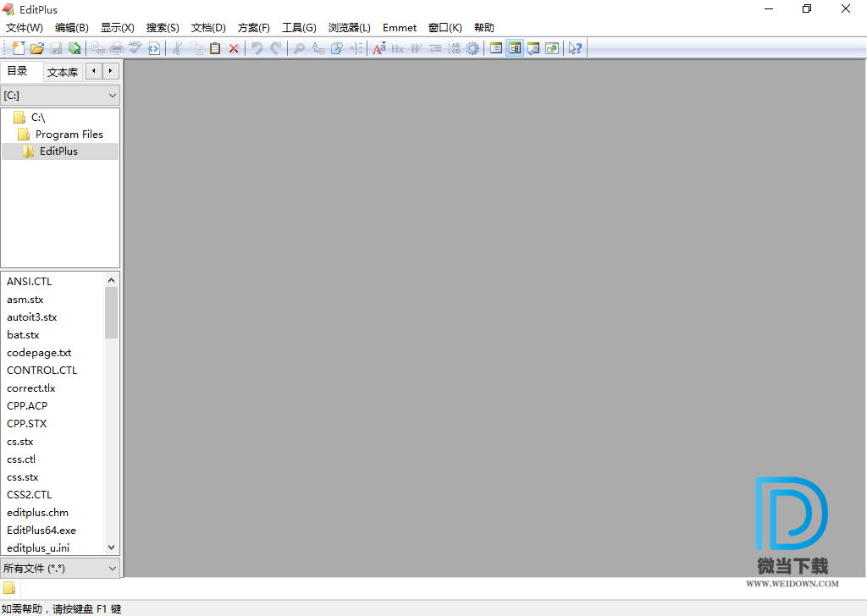Switch to the 文本库 tab

63,73
